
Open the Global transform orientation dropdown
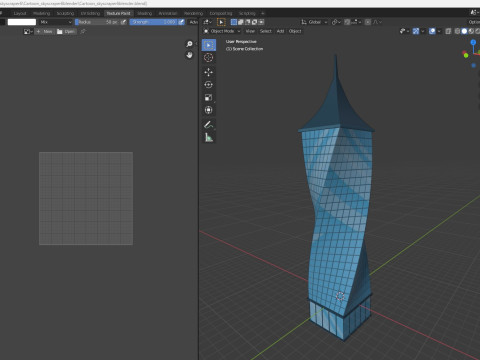[x=314, y=22]
